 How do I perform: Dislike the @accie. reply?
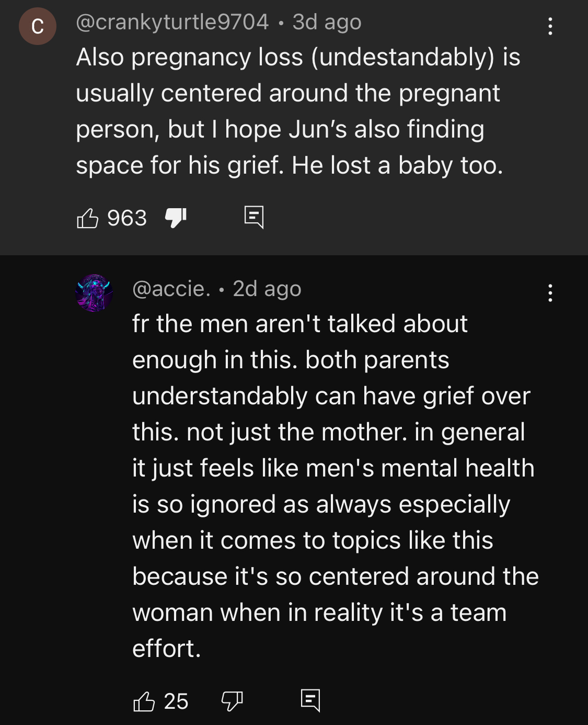(x=232, y=701)
